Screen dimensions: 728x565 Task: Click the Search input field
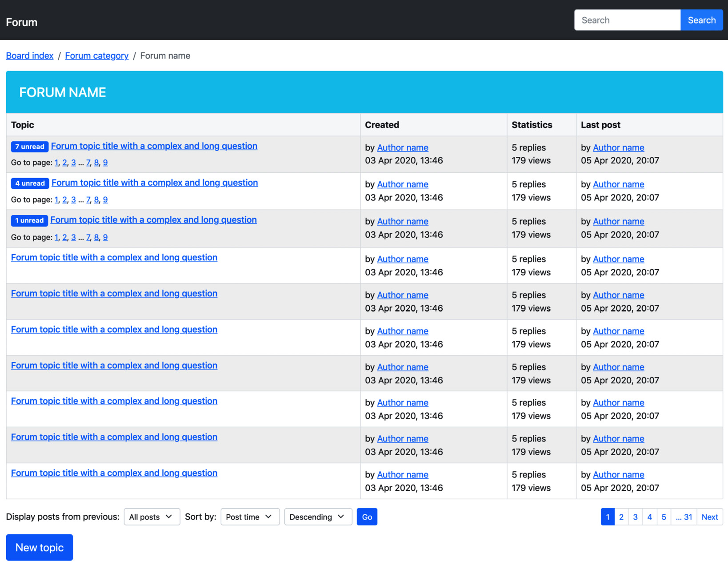click(x=627, y=20)
